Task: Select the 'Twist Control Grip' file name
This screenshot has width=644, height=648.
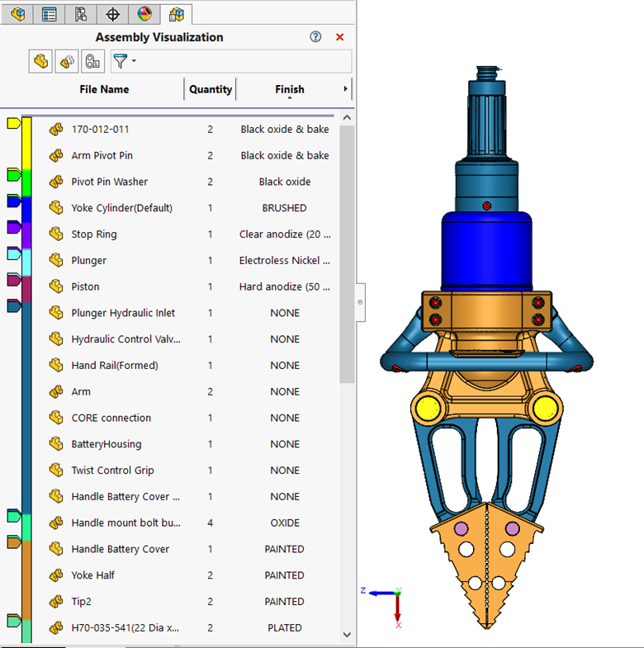Action: pyautogui.click(x=112, y=471)
